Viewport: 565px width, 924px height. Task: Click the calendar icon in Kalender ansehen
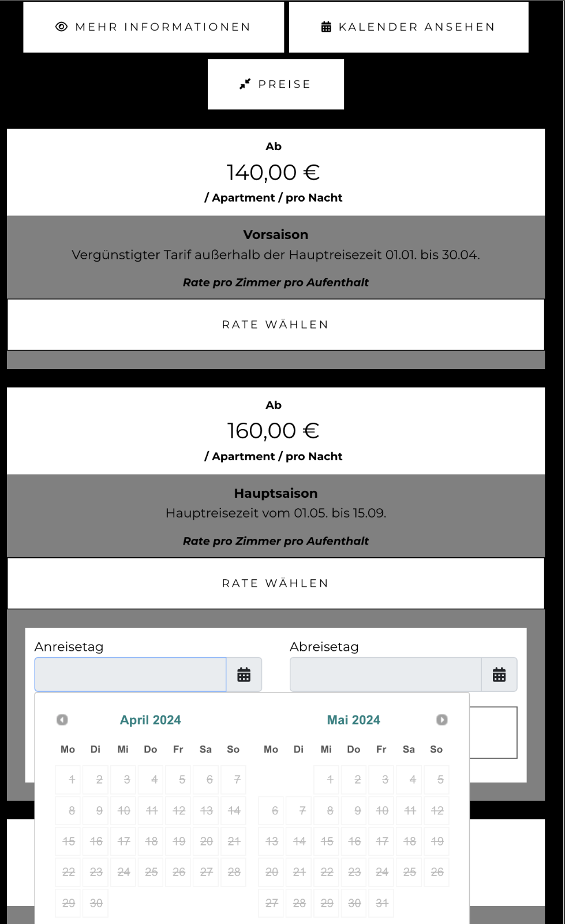tap(326, 27)
